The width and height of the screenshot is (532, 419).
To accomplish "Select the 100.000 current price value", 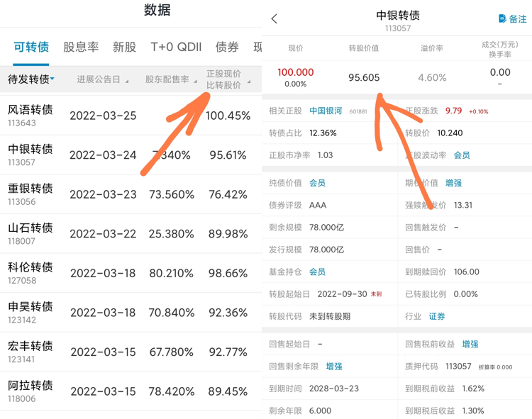I will tap(296, 72).
